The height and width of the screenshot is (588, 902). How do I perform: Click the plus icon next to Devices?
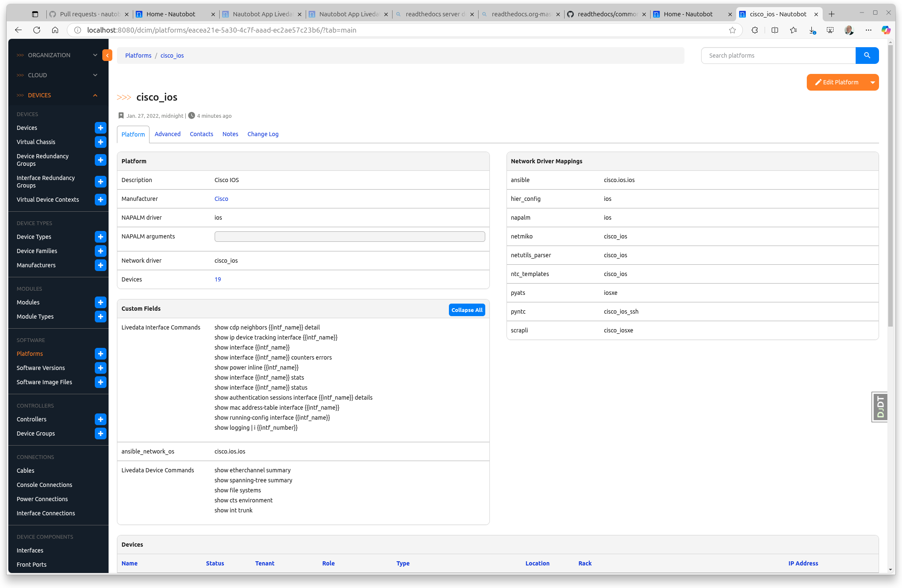click(100, 128)
